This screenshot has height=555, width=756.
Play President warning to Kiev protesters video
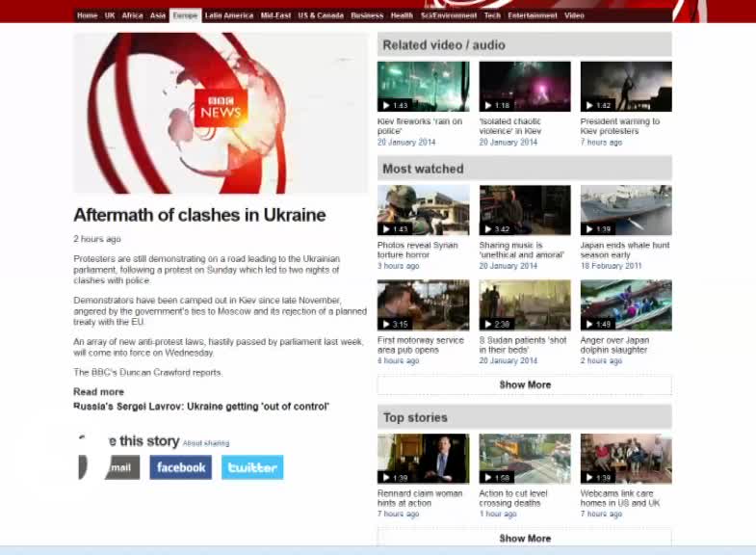coord(626,87)
